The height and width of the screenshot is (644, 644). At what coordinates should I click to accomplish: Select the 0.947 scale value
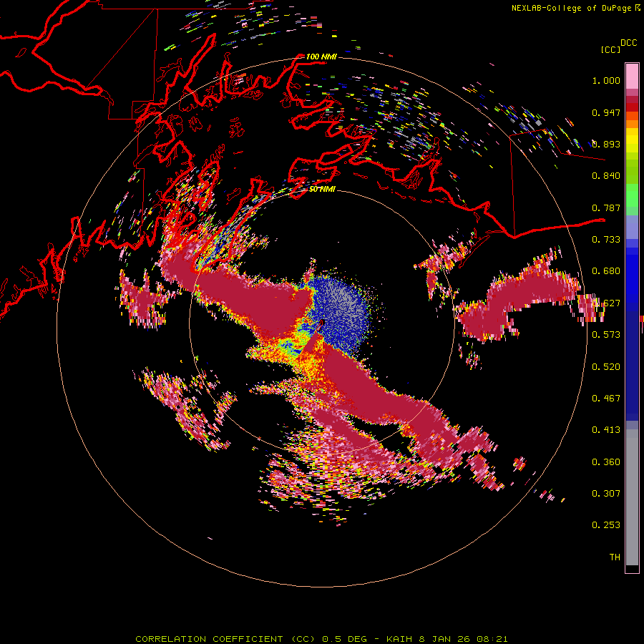(x=606, y=112)
